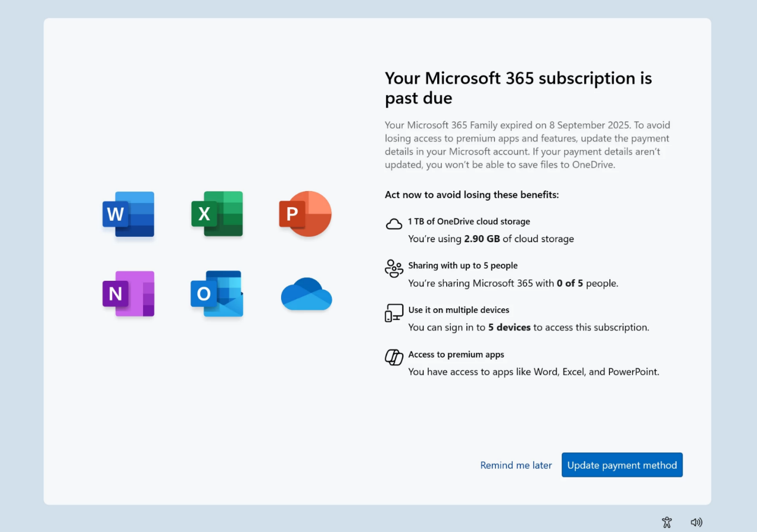Click 'Sharing with up to 5 people'
The width and height of the screenshot is (757, 532).
click(463, 265)
